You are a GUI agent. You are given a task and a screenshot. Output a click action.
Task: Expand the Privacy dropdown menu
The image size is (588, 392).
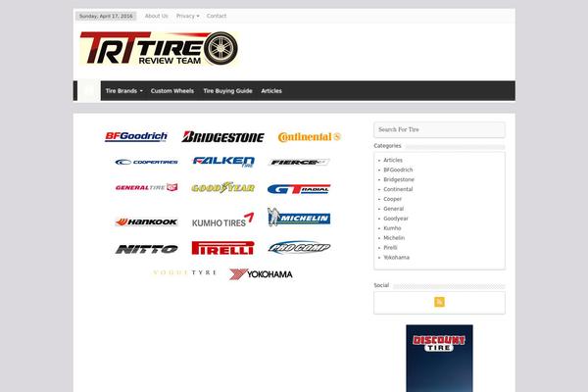(188, 16)
